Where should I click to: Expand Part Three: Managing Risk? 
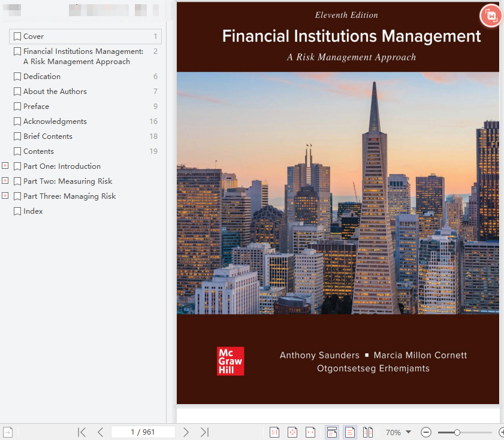coord(5,196)
